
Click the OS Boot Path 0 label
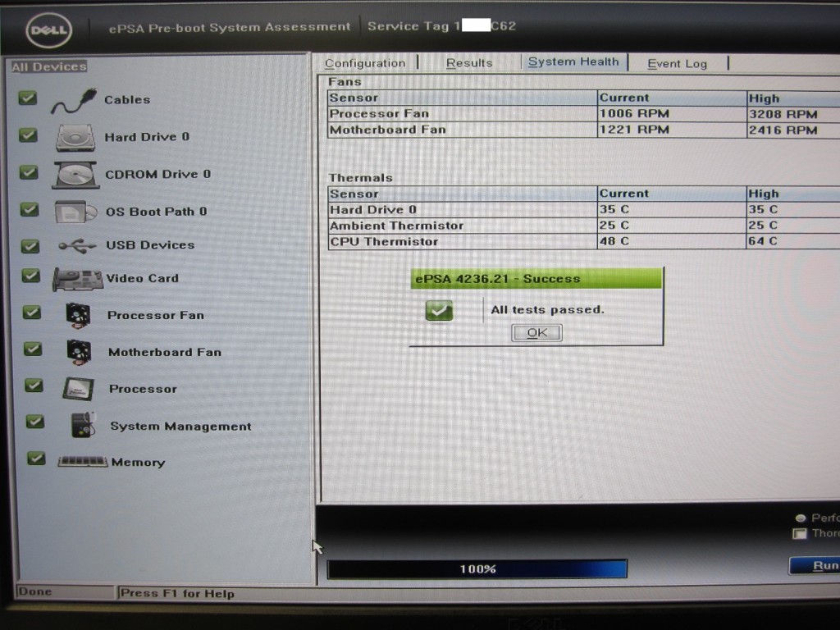point(156,212)
